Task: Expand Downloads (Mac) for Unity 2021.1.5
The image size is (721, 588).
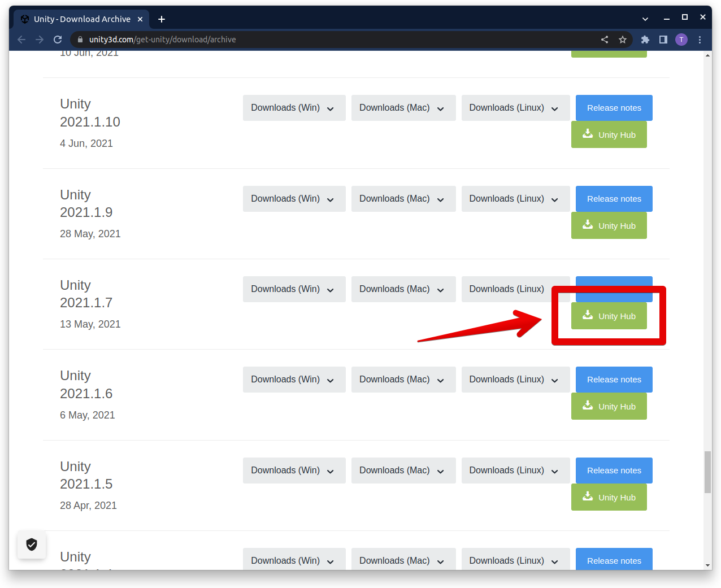Action: pos(403,471)
